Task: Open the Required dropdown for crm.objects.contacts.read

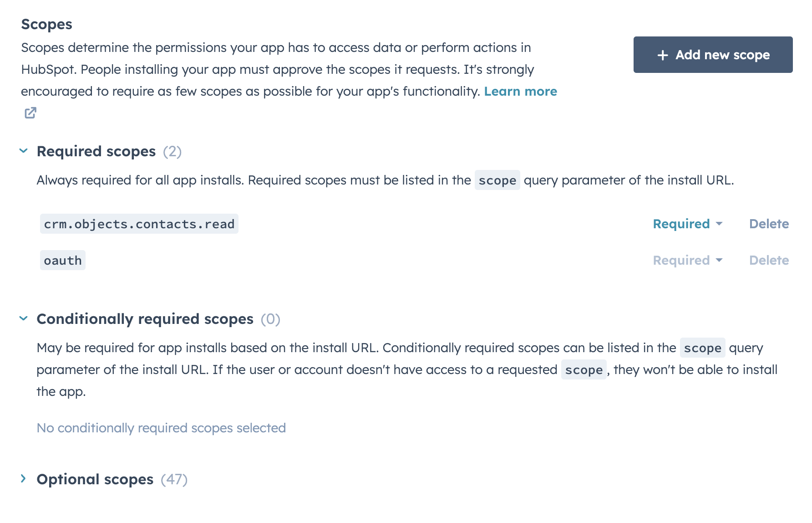Action: click(687, 224)
